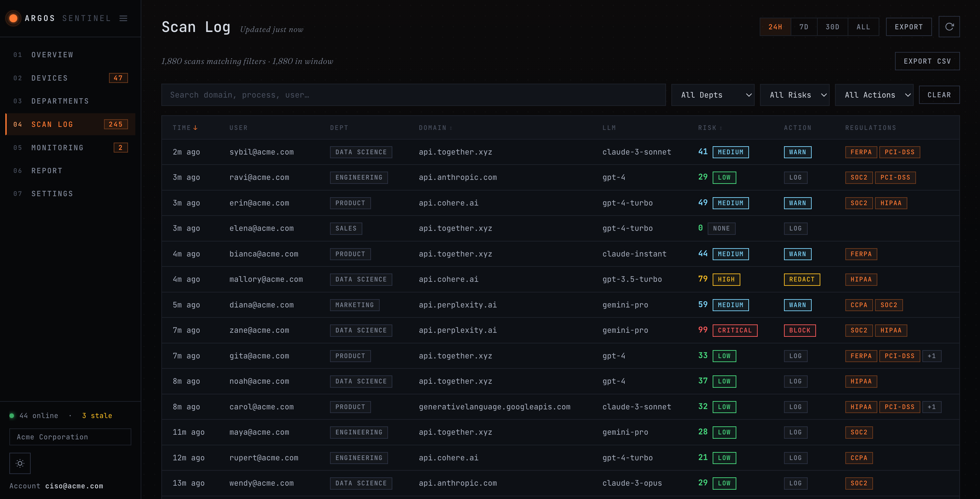Viewport: 980px width, 499px height.
Task: Click the CRITICAL risk badge for zane
Action: (x=735, y=330)
